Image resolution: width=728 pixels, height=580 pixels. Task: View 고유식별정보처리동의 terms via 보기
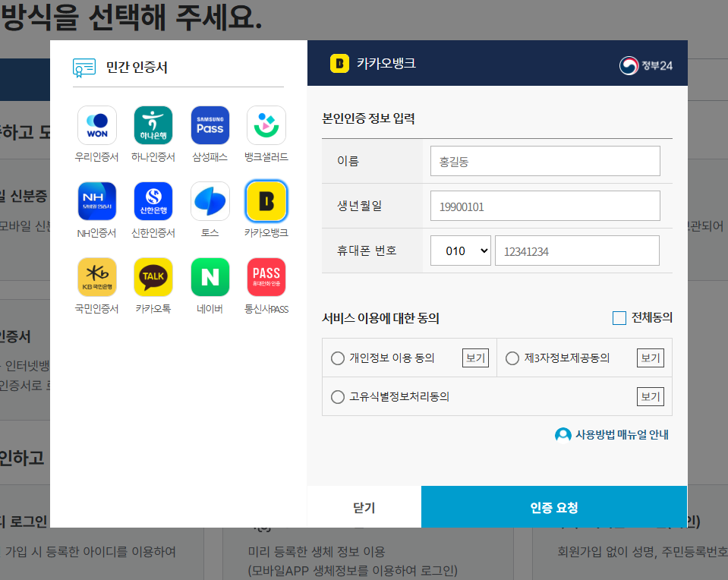[x=650, y=396]
